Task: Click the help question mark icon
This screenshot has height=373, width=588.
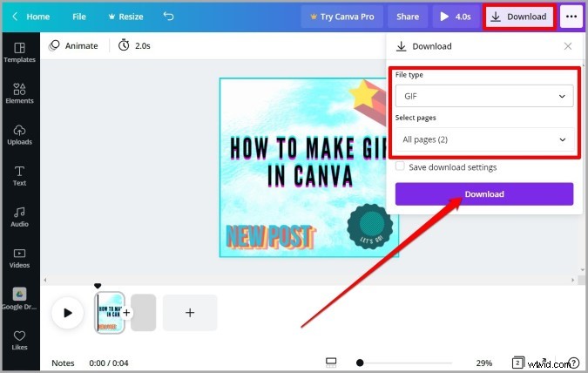Action: coord(574,363)
